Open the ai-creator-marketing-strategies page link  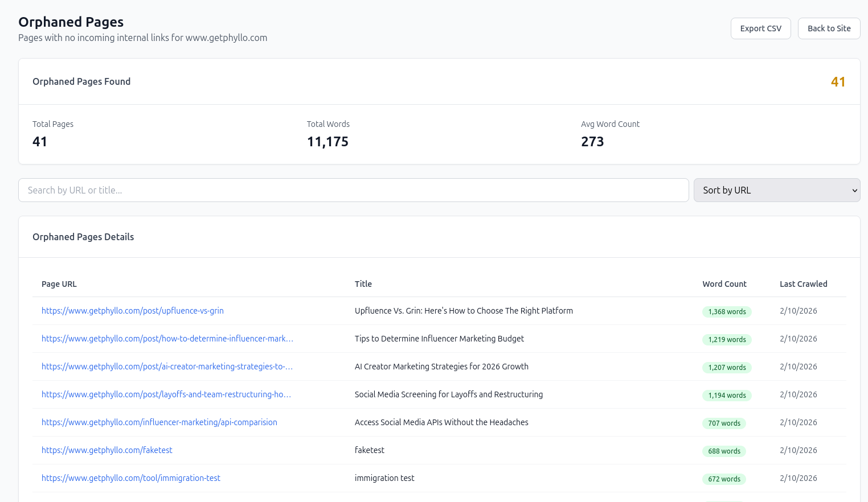[x=167, y=367]
